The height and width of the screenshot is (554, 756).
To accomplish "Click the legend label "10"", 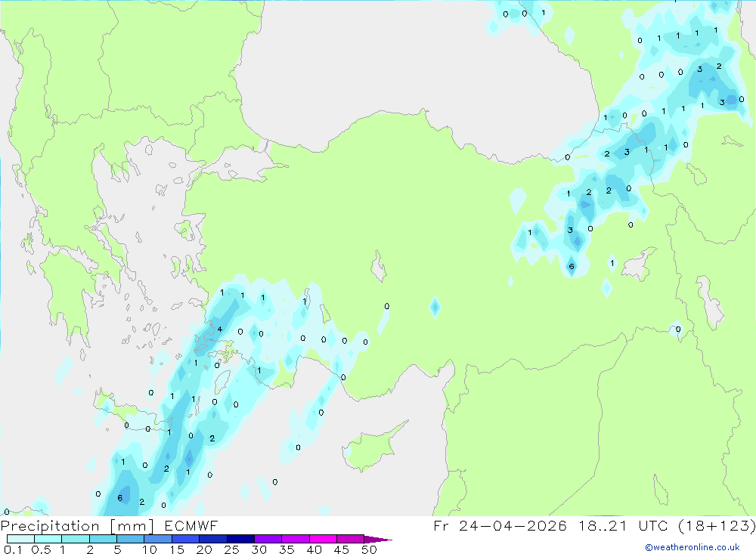I will pos(150,549).
